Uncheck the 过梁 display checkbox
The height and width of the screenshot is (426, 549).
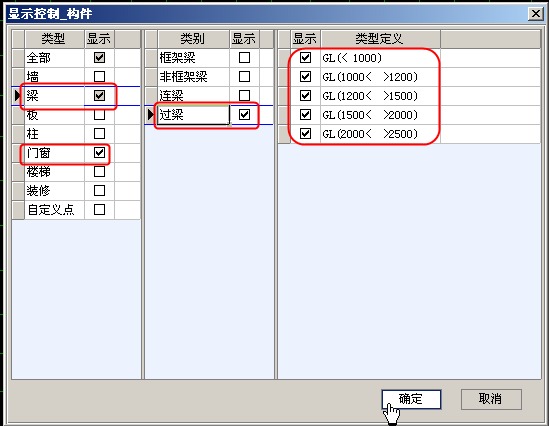tap(244, 114)
